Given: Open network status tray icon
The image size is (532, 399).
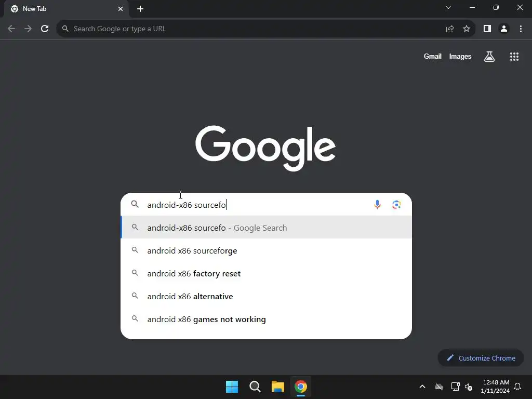Looking at the screenshot, I should tap(455, 387).
